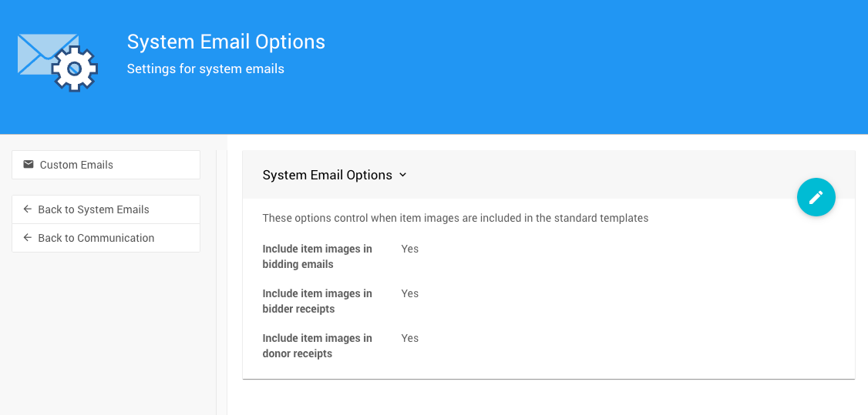The width and height of the screenshot is (868, 415).
Task: Click the Settings for system emails subtitle
Action: pos(205,69)
